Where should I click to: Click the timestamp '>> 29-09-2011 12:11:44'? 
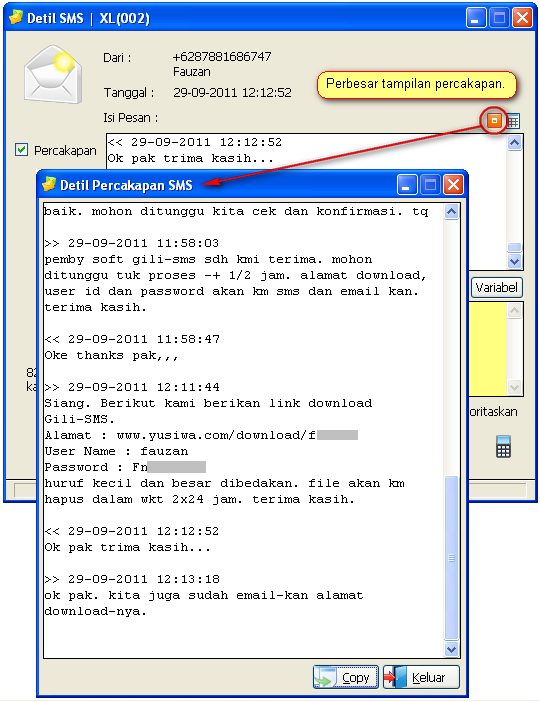132,387
